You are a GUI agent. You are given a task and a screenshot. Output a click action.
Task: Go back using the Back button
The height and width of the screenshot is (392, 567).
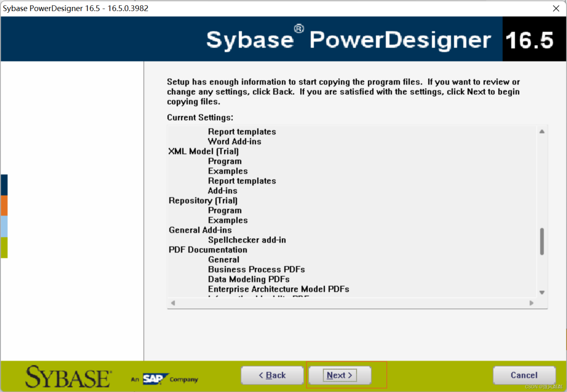tap(272, 375)
